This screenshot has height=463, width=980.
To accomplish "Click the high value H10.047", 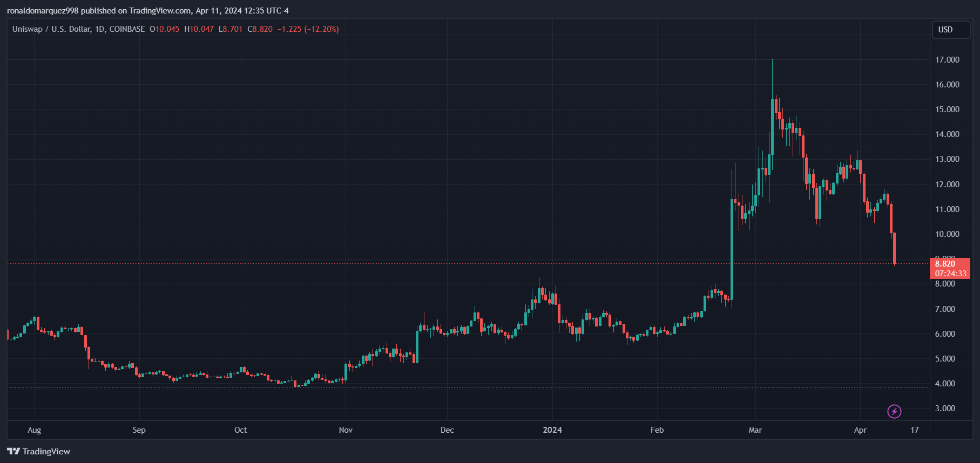I will [199, 29].
